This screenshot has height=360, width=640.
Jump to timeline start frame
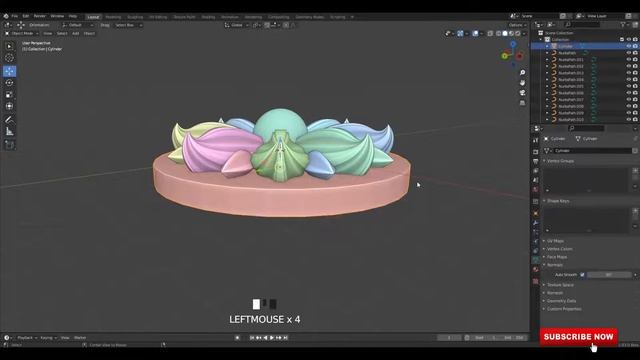pos(252,338)
